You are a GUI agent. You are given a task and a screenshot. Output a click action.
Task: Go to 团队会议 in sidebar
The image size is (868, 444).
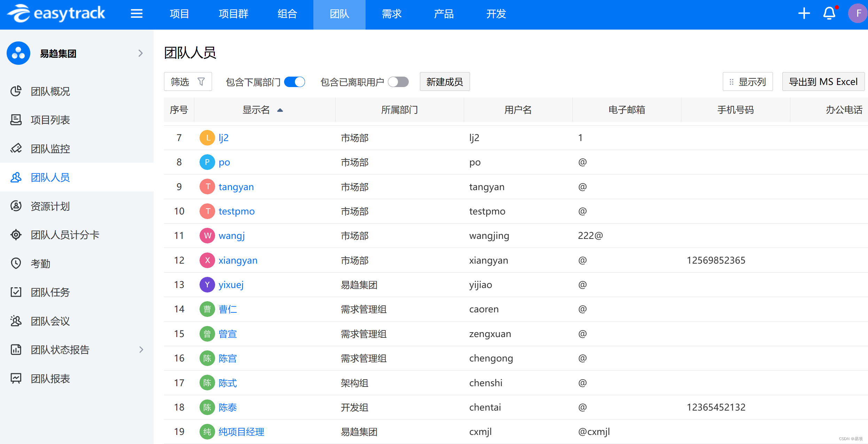50,321
